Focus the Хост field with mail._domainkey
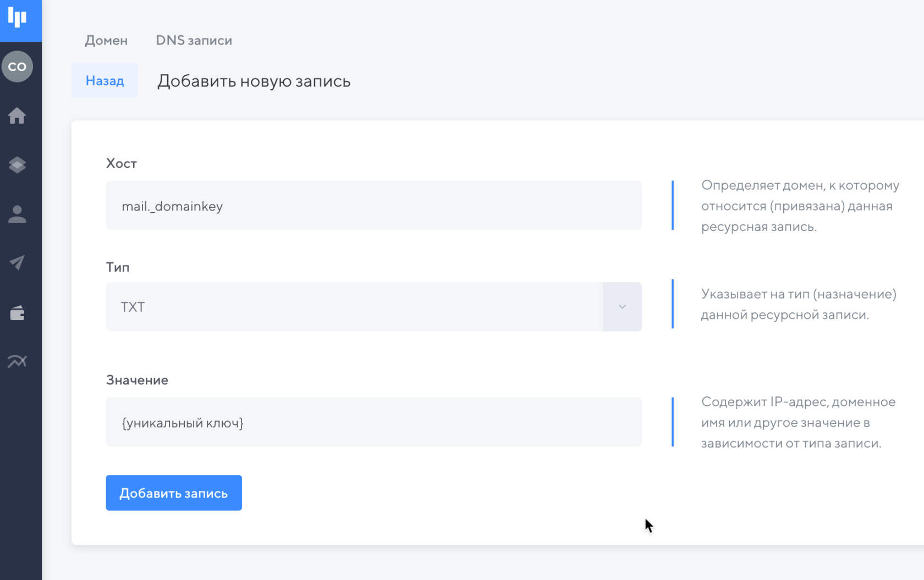Screen dimensions: 924x580 pos(373,206)
